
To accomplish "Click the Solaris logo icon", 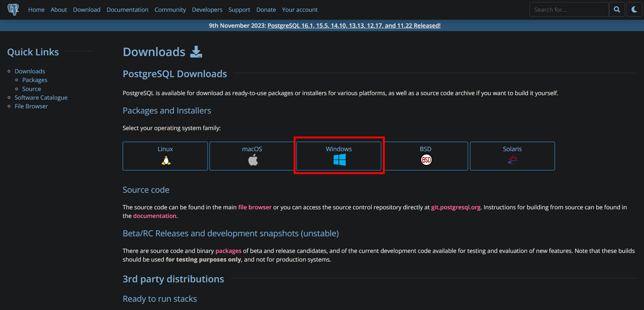I will point(513,159).
